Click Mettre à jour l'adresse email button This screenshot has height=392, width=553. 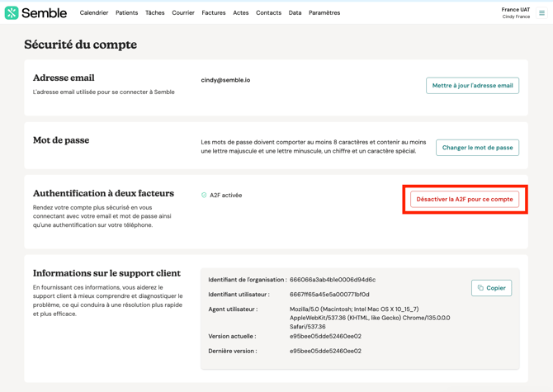pos(472,85)
